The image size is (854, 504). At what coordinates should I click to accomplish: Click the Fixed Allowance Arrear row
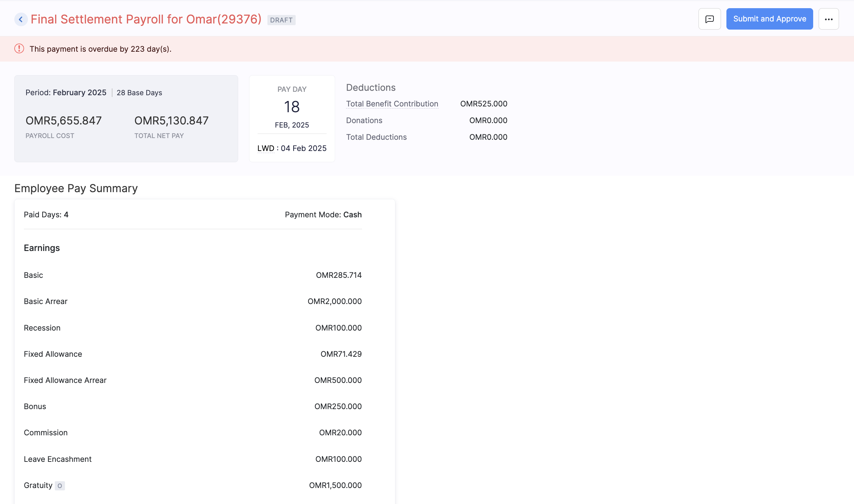[65, 380]
